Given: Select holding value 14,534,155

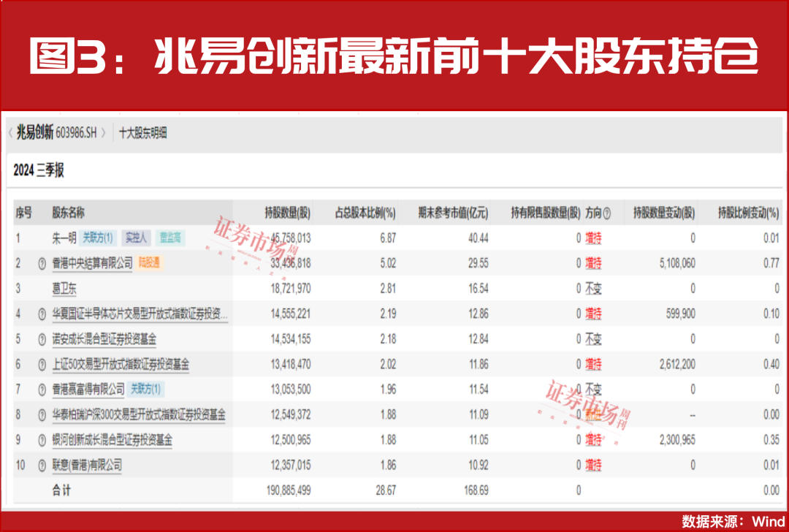Looking at the screenshot, I should 291,339.
